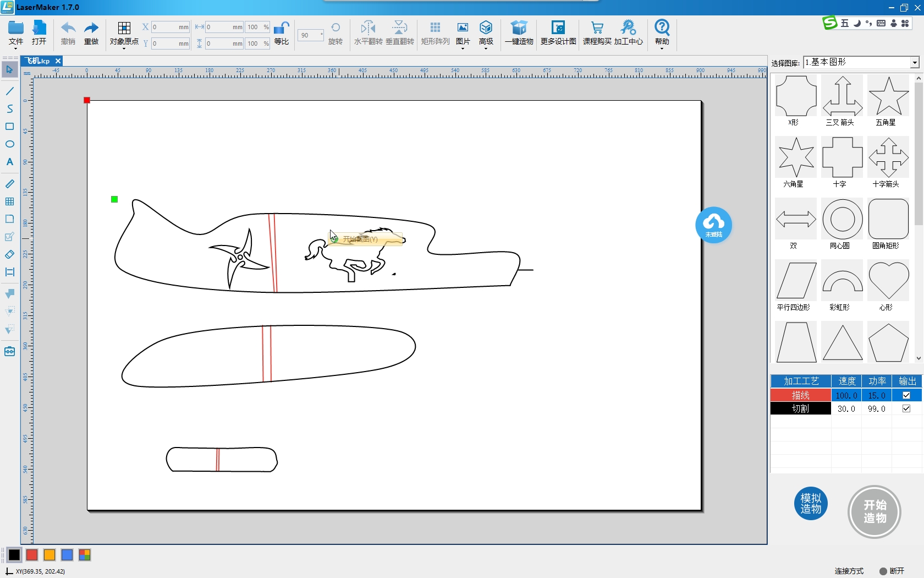Click the 输出 column header
This screenshot has width=924, height=578.
(x=907, y=381)
